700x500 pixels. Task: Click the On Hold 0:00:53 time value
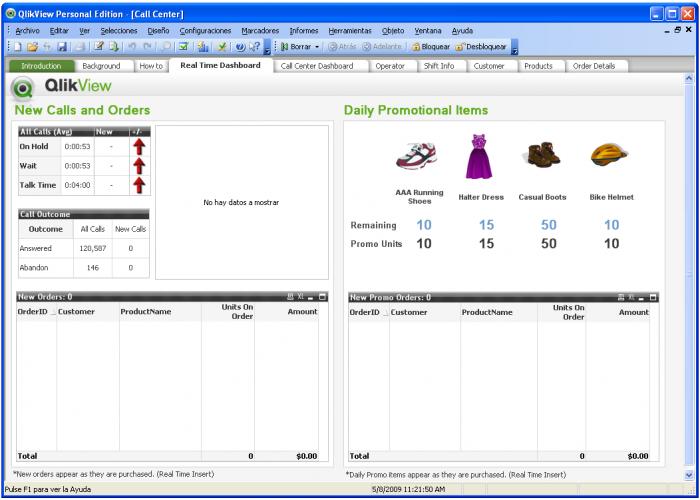coord(77,146)
